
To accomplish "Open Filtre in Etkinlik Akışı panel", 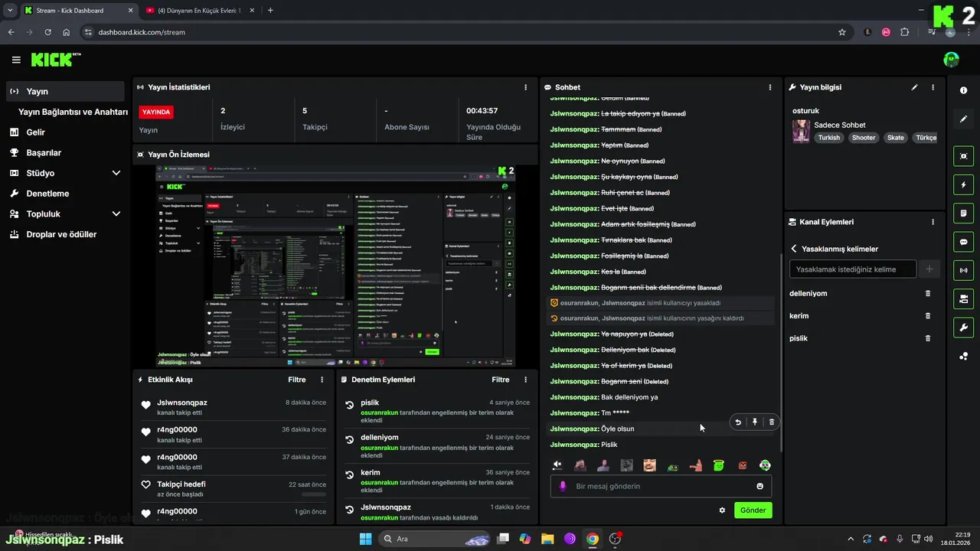I will 297,380.
